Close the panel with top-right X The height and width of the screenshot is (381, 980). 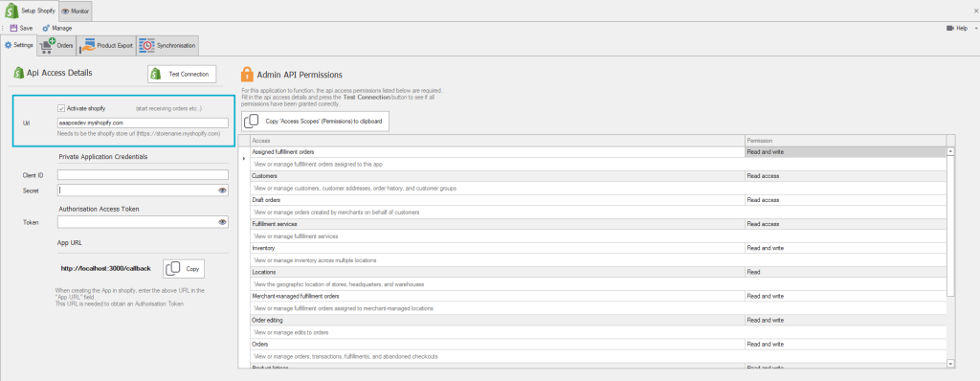[975, 11]
